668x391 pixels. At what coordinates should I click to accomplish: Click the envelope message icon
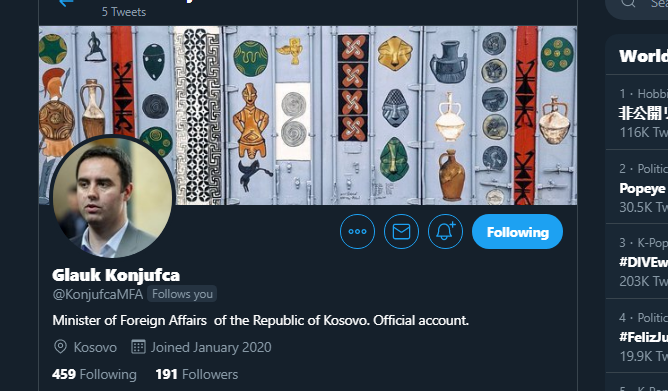point(401,232)
